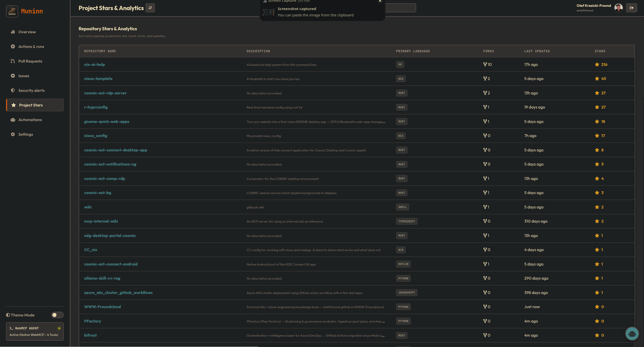Image resolution: width=644 pixels, height=347 pixels.
Task: Open cosmic-ext-notifications-ng repository
Action: coord(110,164)
